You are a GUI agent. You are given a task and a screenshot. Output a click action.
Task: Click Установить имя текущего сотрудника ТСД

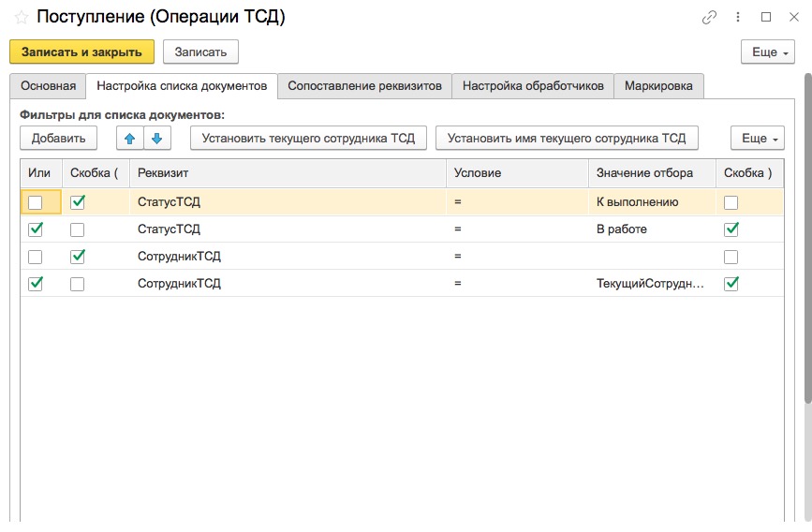pyautogui.click(x=567, y=139)
